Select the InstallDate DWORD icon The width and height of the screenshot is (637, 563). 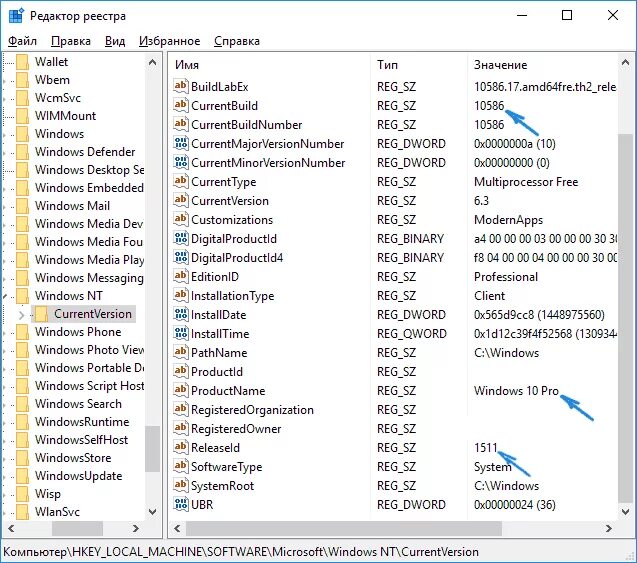tap(180, 314)
